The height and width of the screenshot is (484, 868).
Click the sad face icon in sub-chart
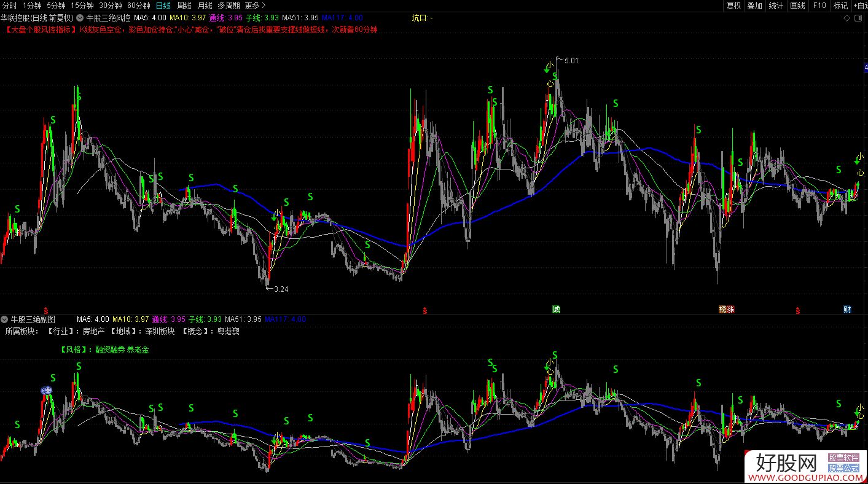47,389
